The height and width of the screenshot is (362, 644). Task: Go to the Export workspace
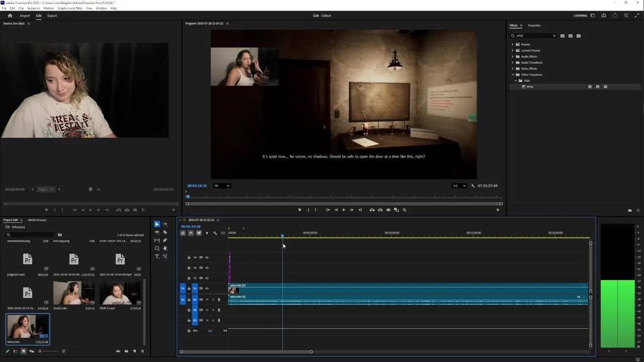(52, 16)
